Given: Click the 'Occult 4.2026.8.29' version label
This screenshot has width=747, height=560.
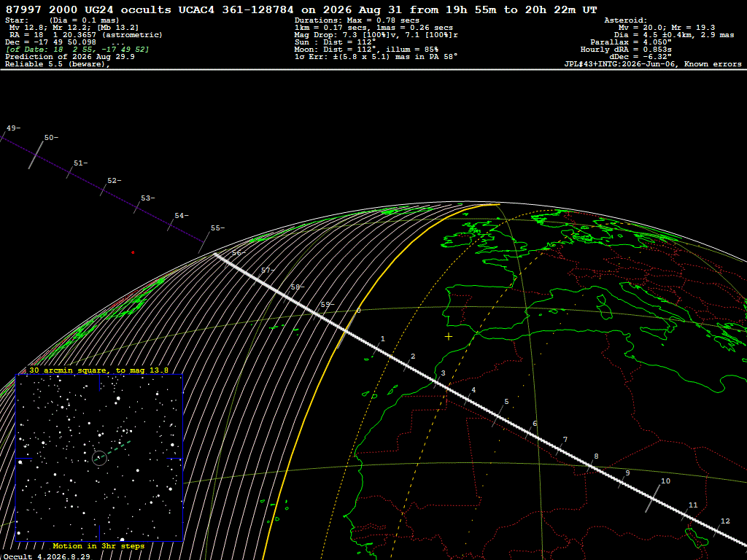Looking at the screenshot, I should 47,556.
